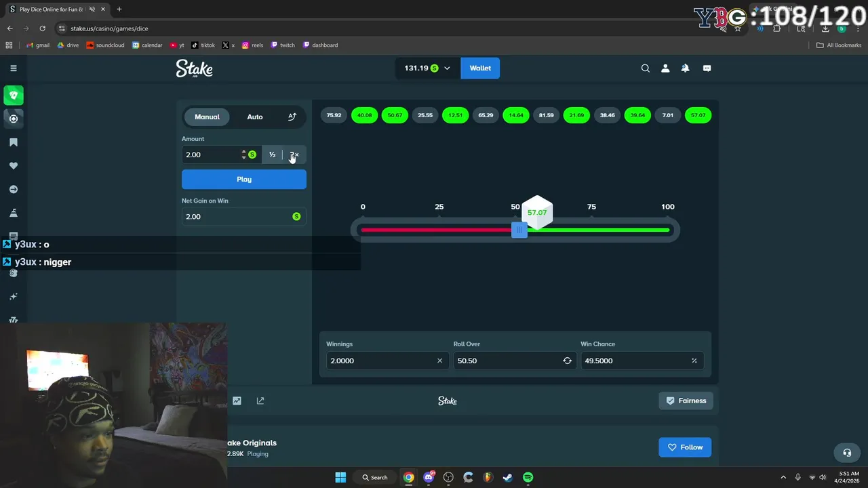Viewport: 868px width, 488px height.
Task: Open the user profile icon
Action: [665, 68]
